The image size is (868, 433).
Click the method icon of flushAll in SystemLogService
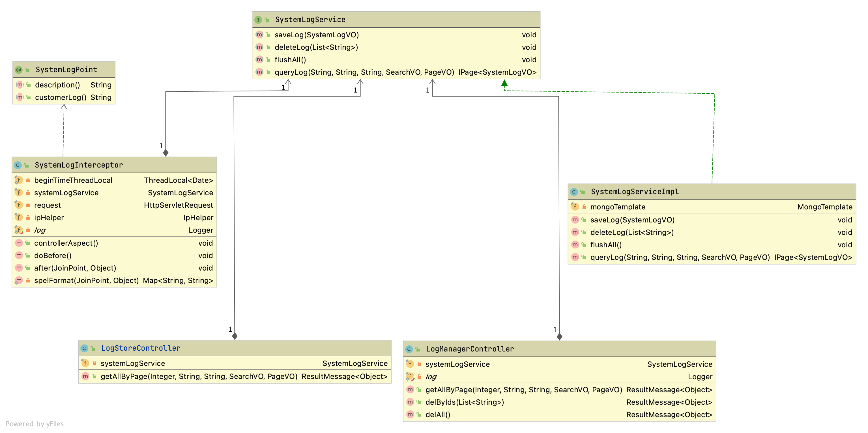coord(259,60)
